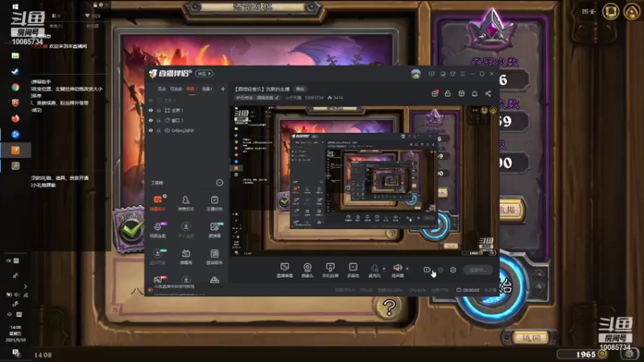The width and height of the screenshot is (644, 362).
Task: Open the car-shaped tool in the toolbox
Action: [214, 280]
